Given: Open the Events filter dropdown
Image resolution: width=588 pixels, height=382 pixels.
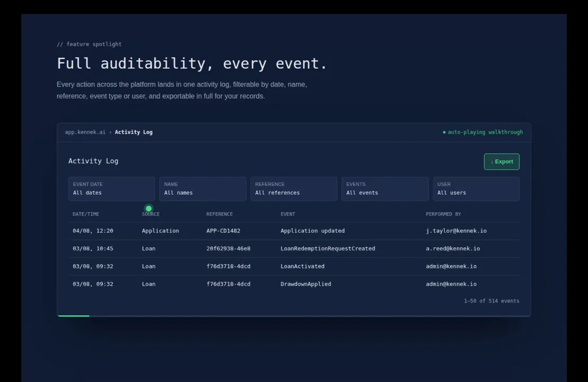Looking at the screenshot, I should coord(385,189).
